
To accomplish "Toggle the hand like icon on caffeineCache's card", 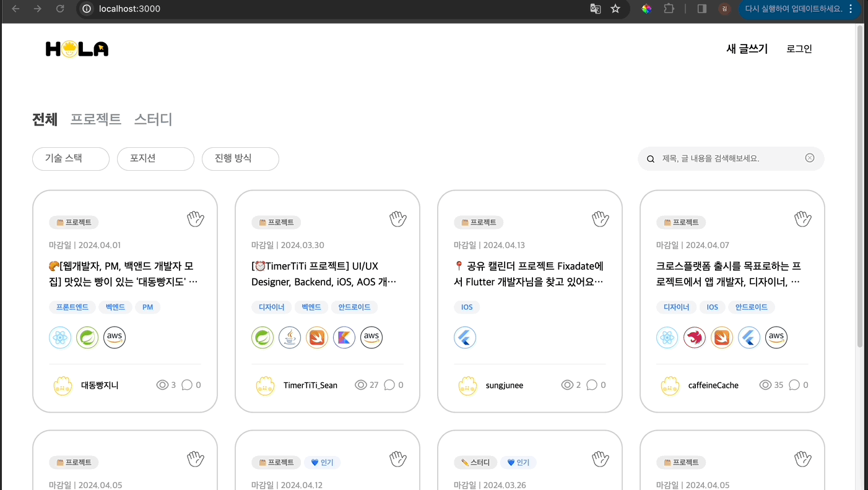I will point(803,218).
